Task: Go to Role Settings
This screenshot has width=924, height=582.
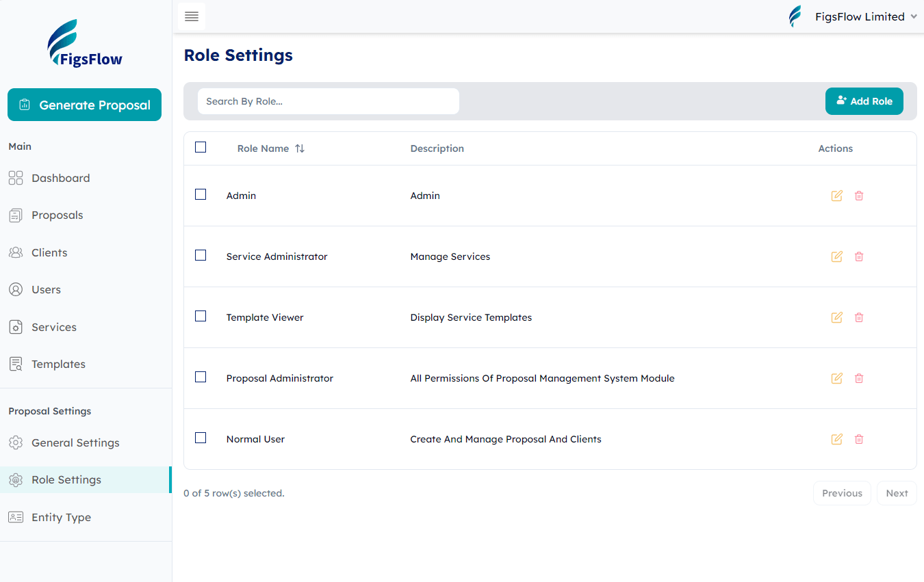Action: point(67,479)
